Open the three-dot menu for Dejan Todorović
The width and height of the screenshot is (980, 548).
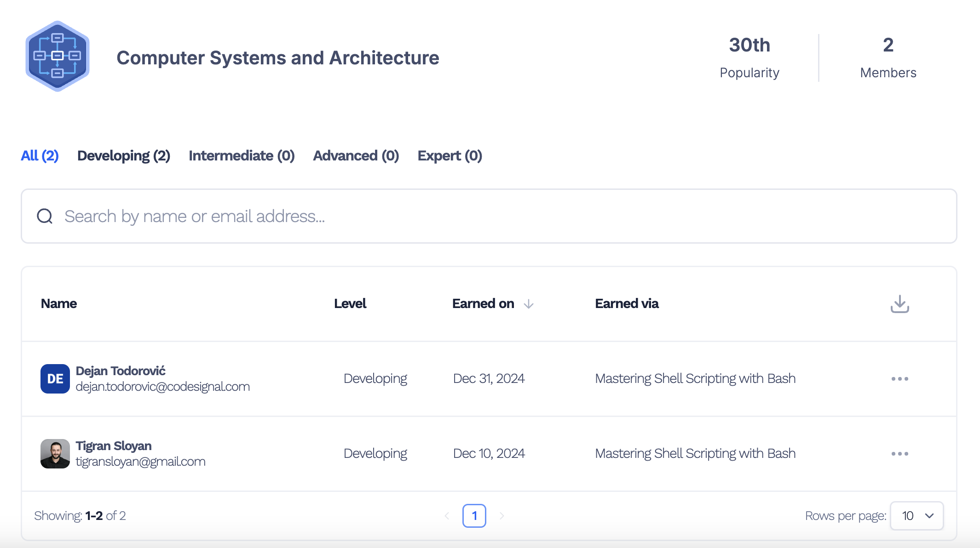899,379
